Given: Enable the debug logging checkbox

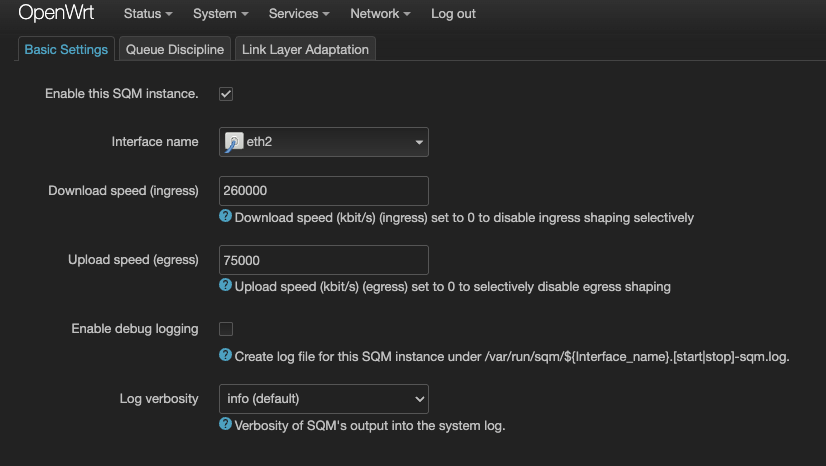Looking at the screenshot, I should point(226,329).
